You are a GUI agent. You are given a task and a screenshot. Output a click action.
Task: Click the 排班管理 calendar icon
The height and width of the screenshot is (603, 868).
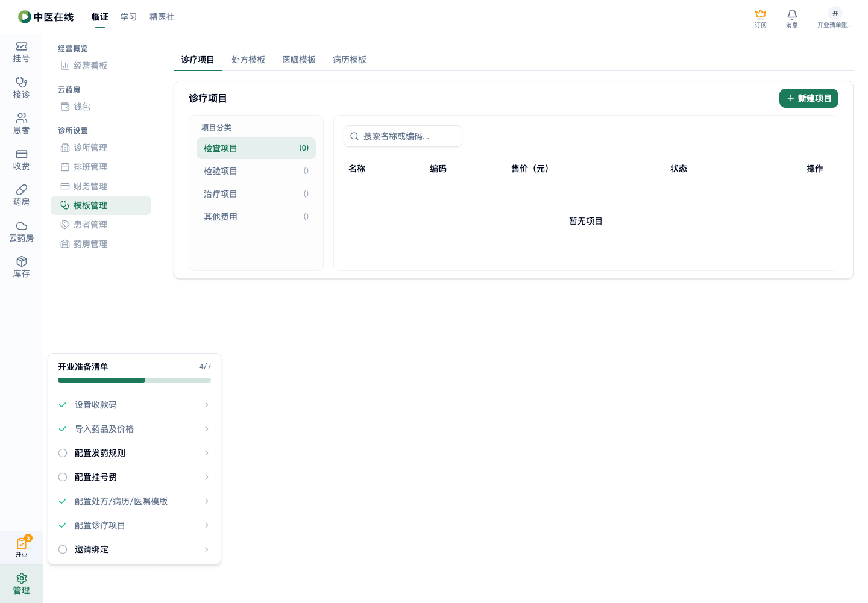point(65,167)
